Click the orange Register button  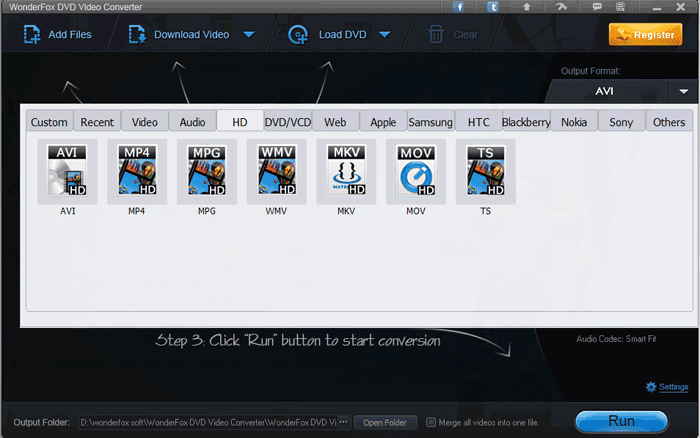(645, 35)
